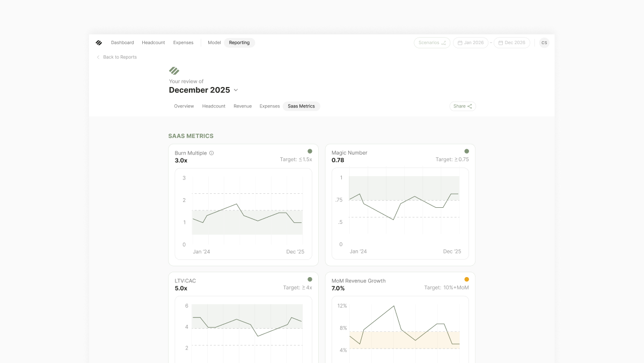Pick start date Jan 2026
This screenshot has width=644, height=363.
[x=471, y=42]
